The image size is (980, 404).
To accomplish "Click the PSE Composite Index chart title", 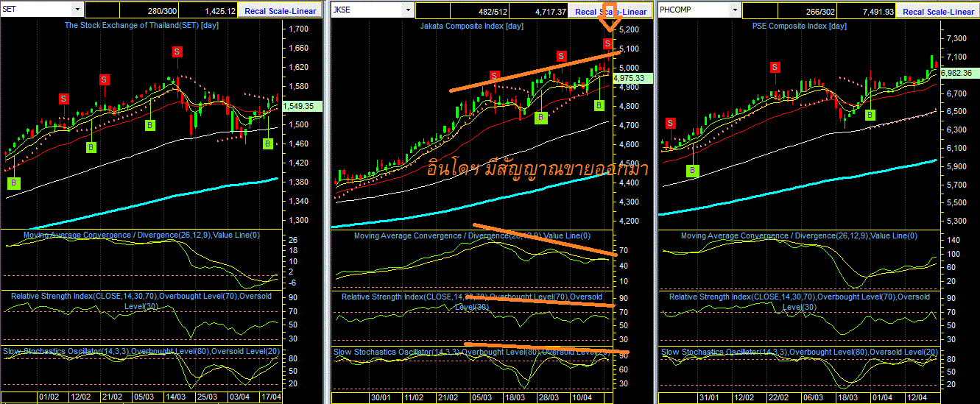I will (x=800, y=26).
